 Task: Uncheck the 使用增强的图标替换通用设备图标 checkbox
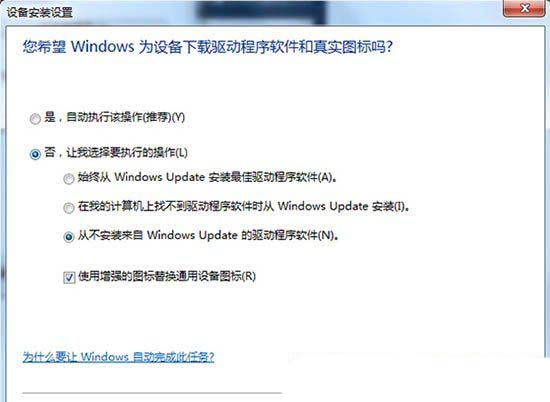[69, 277]
